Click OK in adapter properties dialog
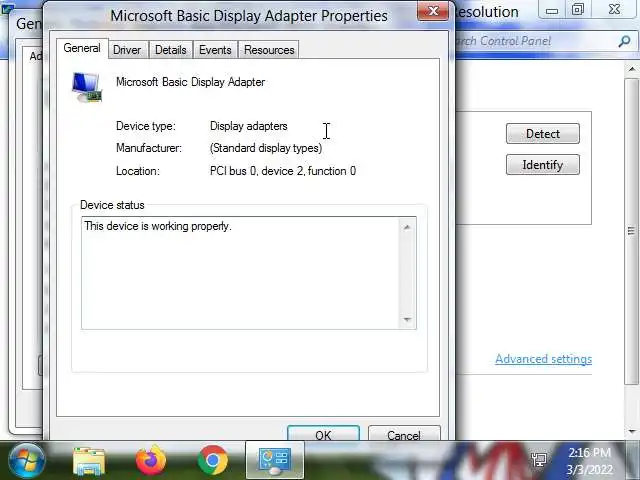640x480 pixels. 323,433
